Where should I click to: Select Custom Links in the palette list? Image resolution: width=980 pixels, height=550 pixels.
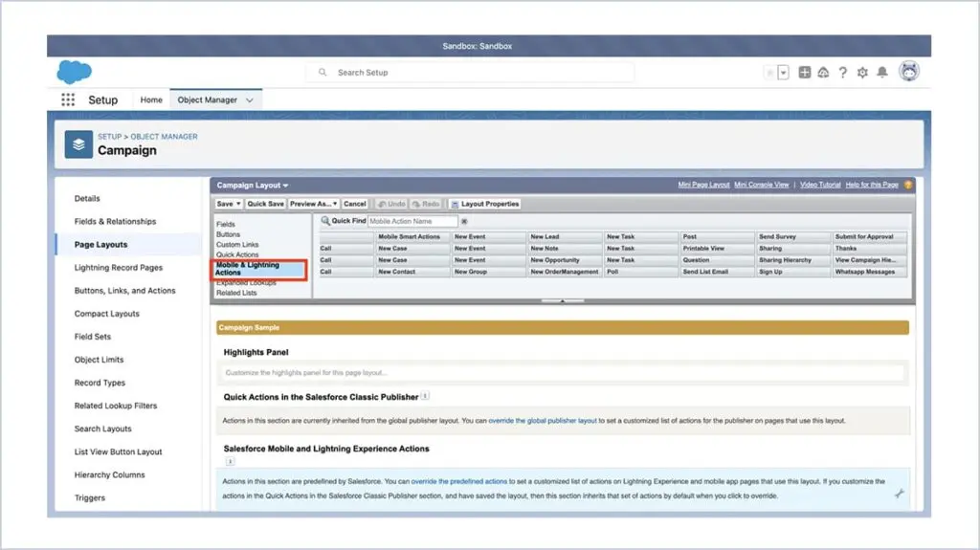(237, 244)
